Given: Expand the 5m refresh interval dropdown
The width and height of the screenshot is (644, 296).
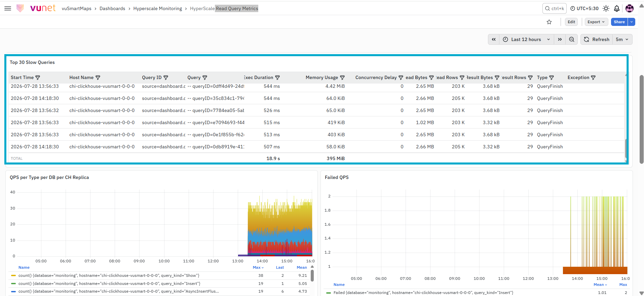Looking at the screenshot, I should pos(622,39).
